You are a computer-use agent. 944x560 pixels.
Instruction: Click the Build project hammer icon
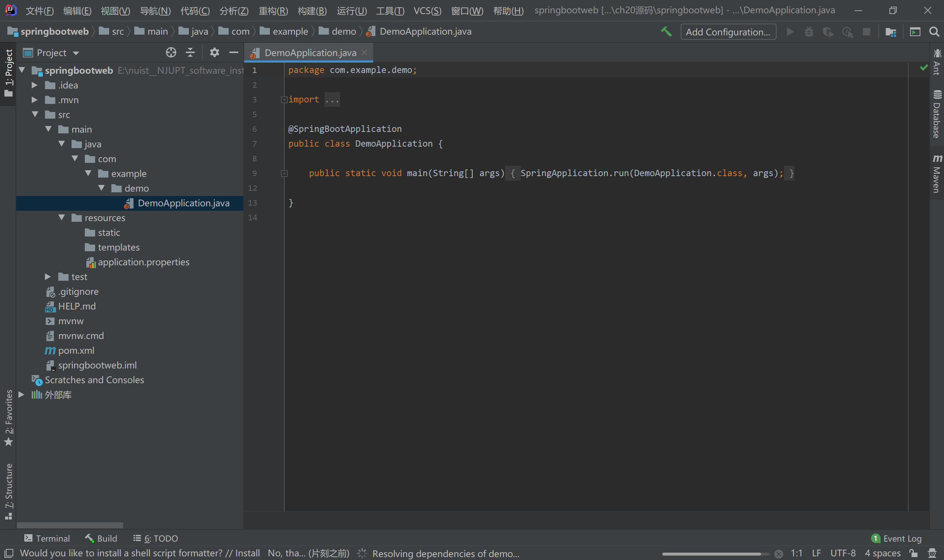[x=666, y=32]
